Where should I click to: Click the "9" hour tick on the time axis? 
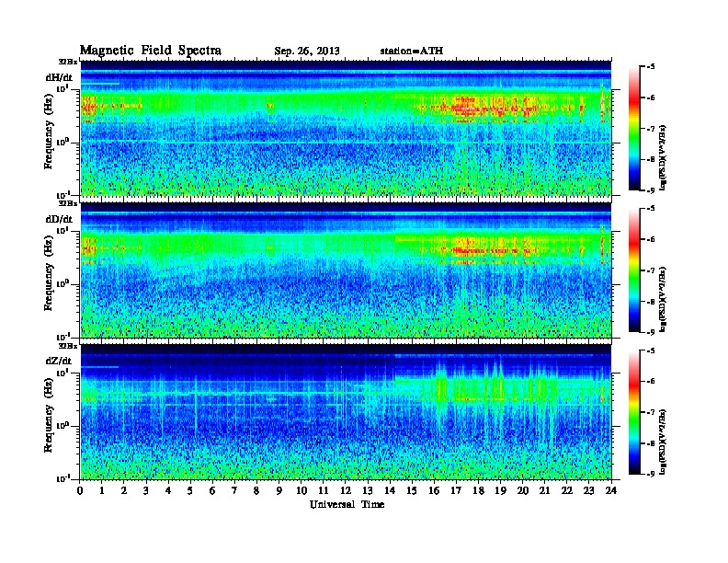[279, 490]
